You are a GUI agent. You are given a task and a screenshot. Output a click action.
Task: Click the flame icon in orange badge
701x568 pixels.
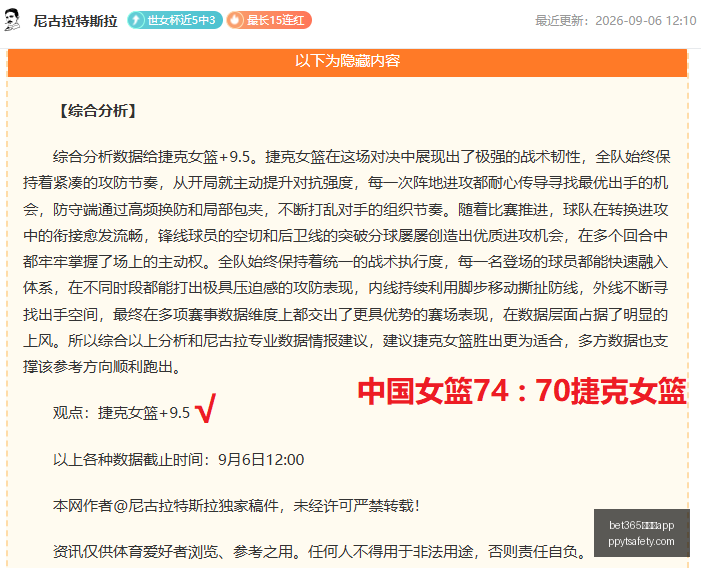click(x=235, y=20)
